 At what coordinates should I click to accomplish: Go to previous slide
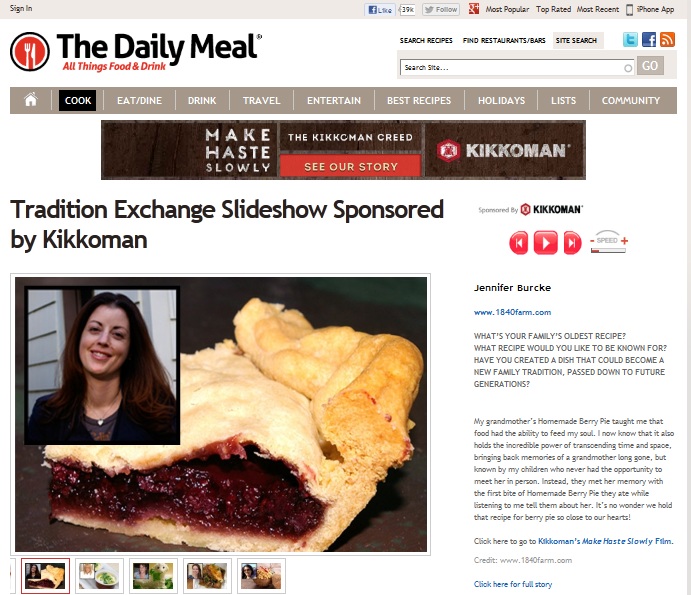tap(519, 242)
